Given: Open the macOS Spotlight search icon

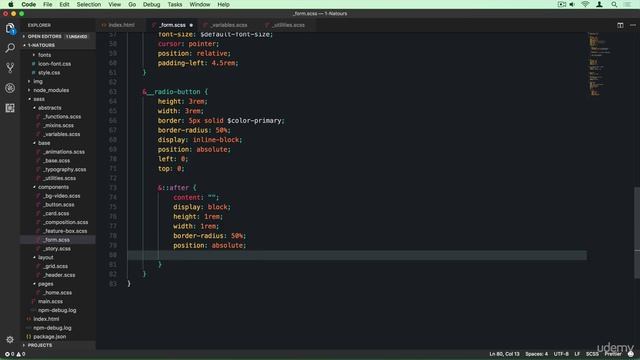Looking at the screenshot, I should pyautogui.click(x=614, y=4).
